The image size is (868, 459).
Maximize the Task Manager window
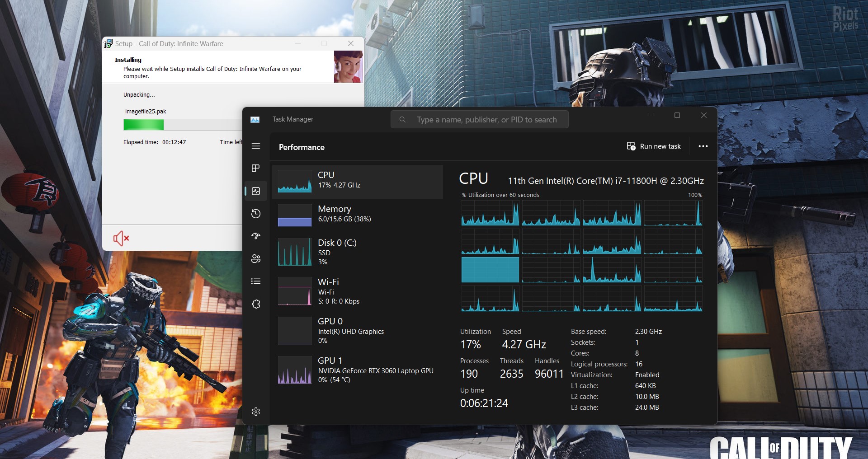(x=677, y=115)
